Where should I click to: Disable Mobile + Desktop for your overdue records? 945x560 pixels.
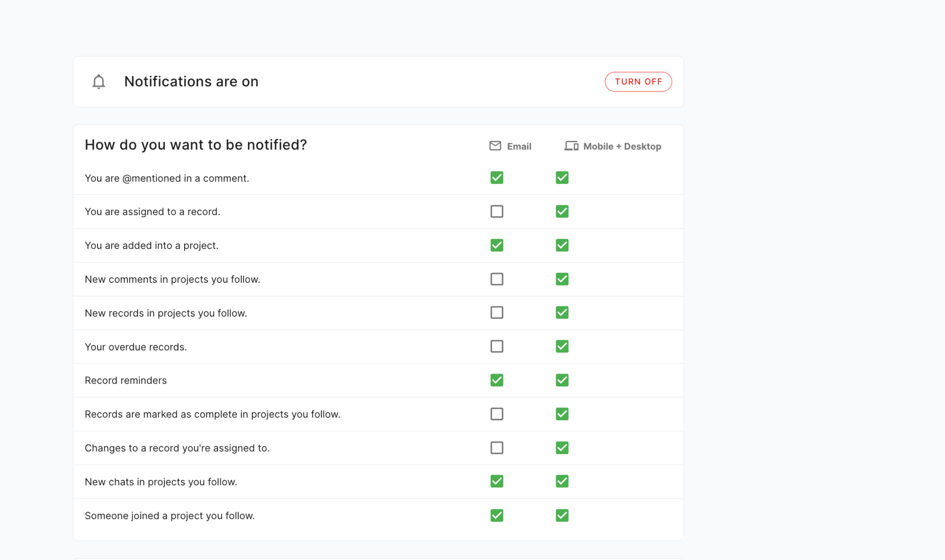tap(562, 346)
